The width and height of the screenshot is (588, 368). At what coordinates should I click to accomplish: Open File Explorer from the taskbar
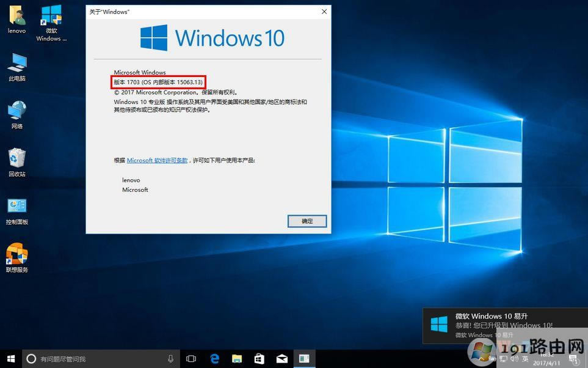coord(237,359)
